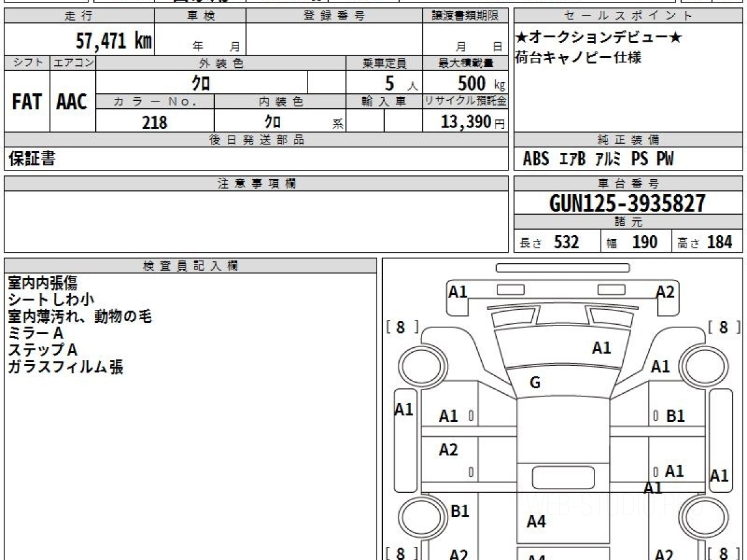Viewport: 747px width, 560px height.
Task: Select the ステップA inspector note
Action: tap(42, 350)
